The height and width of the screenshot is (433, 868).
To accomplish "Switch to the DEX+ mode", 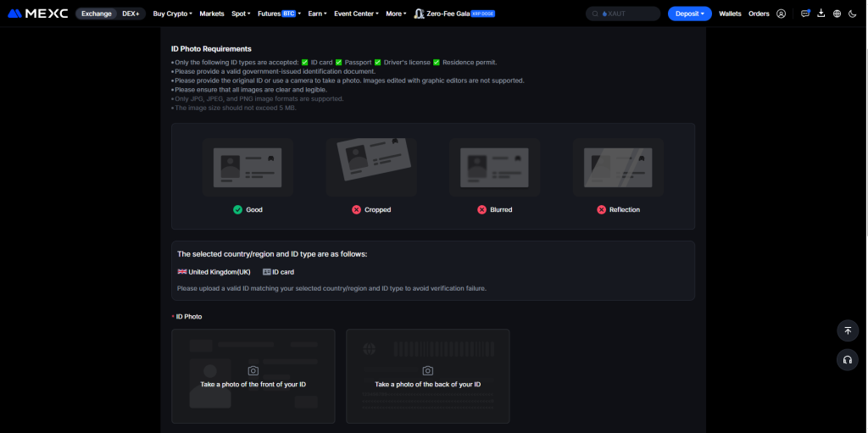I will (x=131, y=14).
